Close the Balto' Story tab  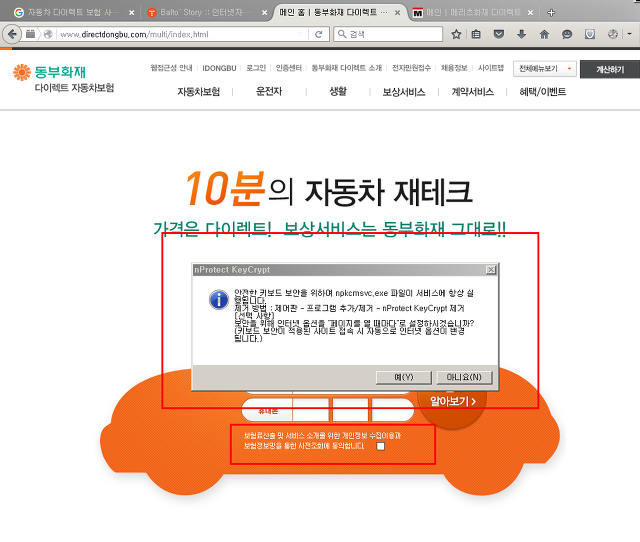[264, 13]
